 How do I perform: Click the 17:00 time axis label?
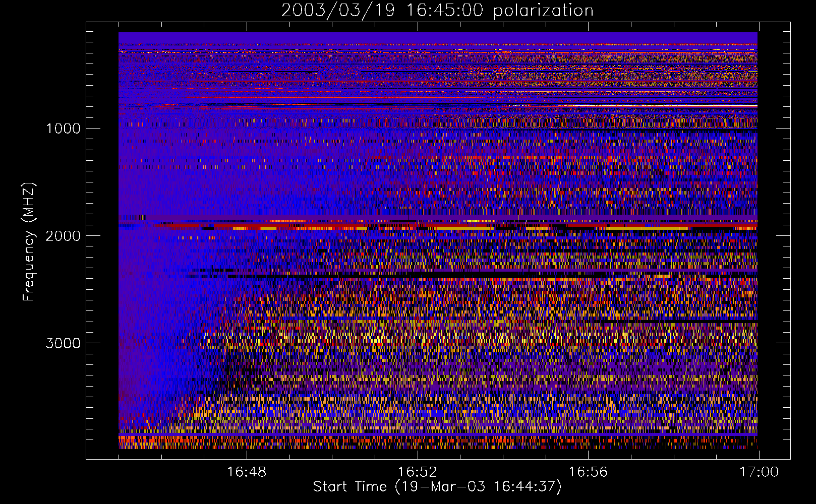pos(759,472)
